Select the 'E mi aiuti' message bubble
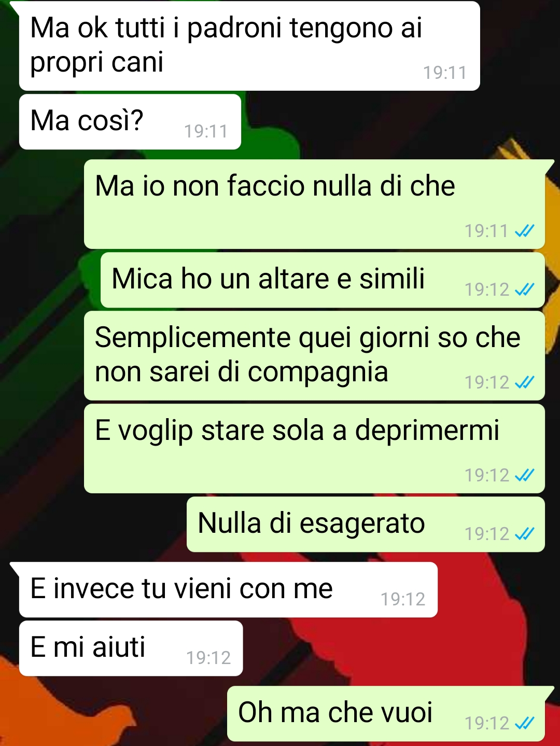560x746 pixels. point(131,648)
